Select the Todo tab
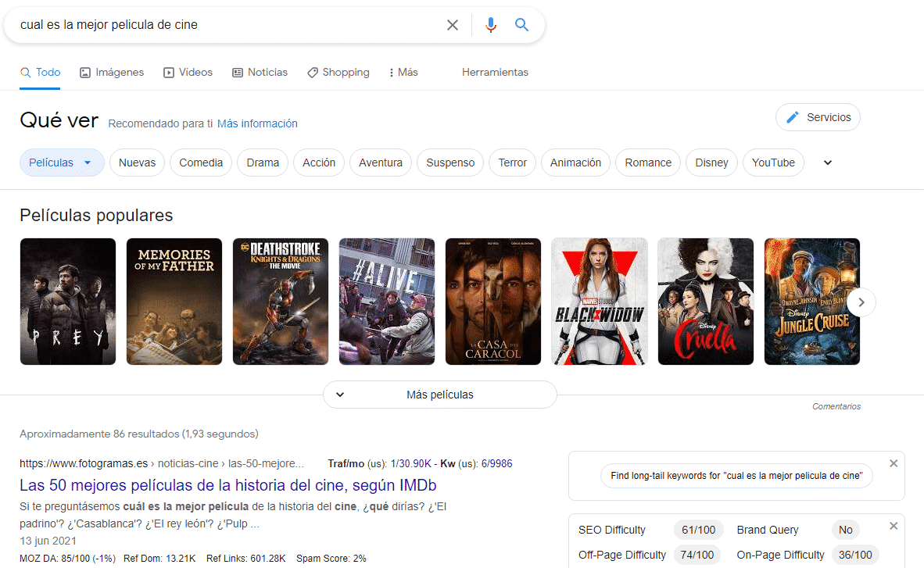 click(40, 72)
